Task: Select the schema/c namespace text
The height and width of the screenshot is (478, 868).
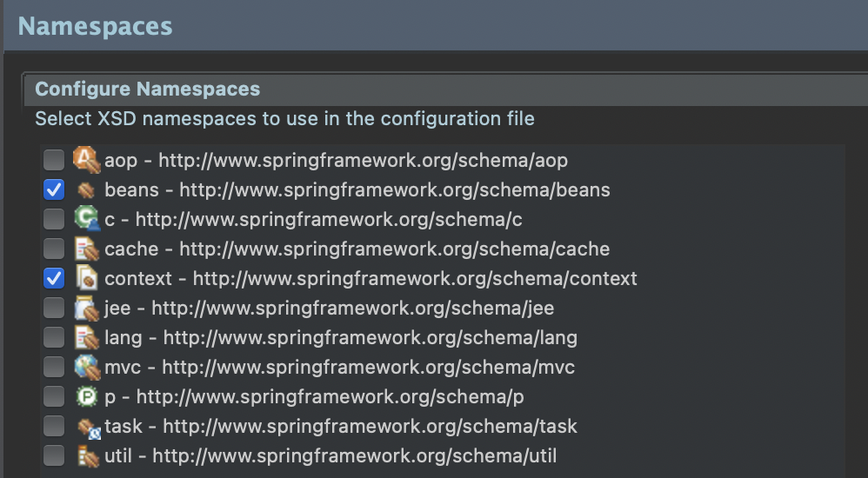Action: point(329,220)
